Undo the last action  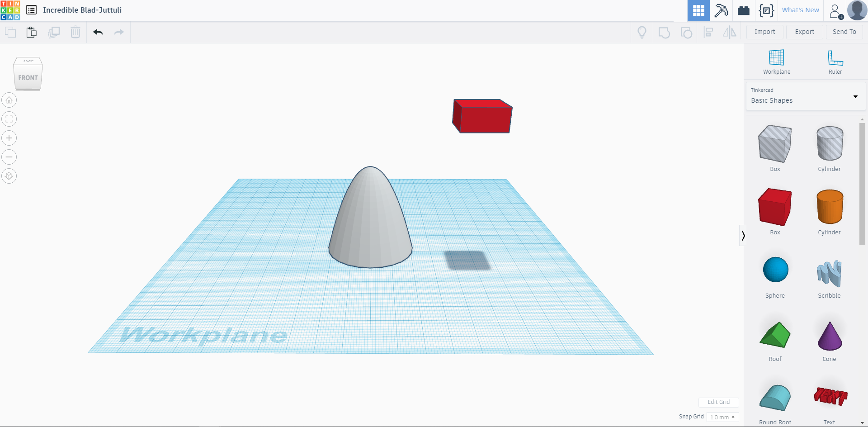(x=98, y=32)
